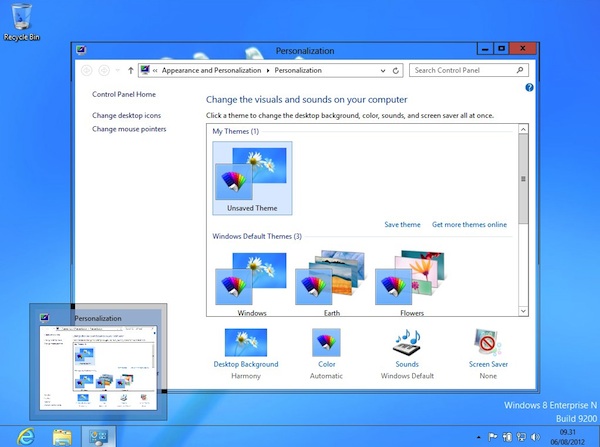The width and height of the screenshot is (600, 447).
Task: Click the Personalization window title bar icon
Action: [81, 50]
